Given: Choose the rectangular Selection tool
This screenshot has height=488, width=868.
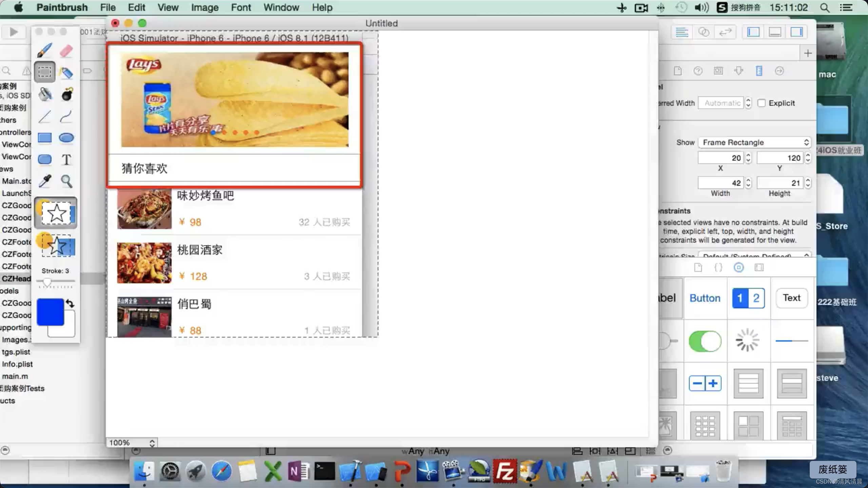Looking at the screenshot, I should point(44,72).
